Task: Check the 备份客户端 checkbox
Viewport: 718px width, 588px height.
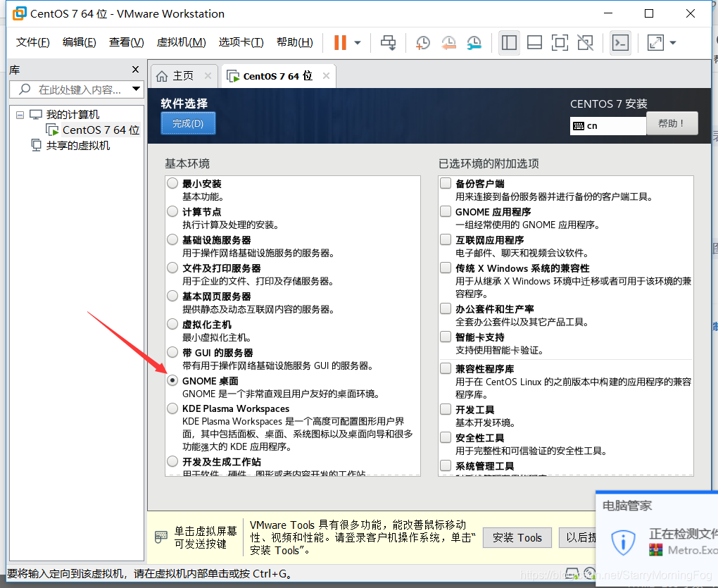Action: point(445,183)
